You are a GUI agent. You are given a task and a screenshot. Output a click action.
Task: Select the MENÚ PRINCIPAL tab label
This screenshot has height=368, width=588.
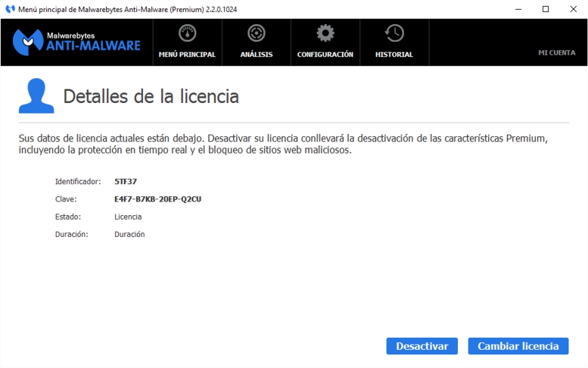(187, 55)
